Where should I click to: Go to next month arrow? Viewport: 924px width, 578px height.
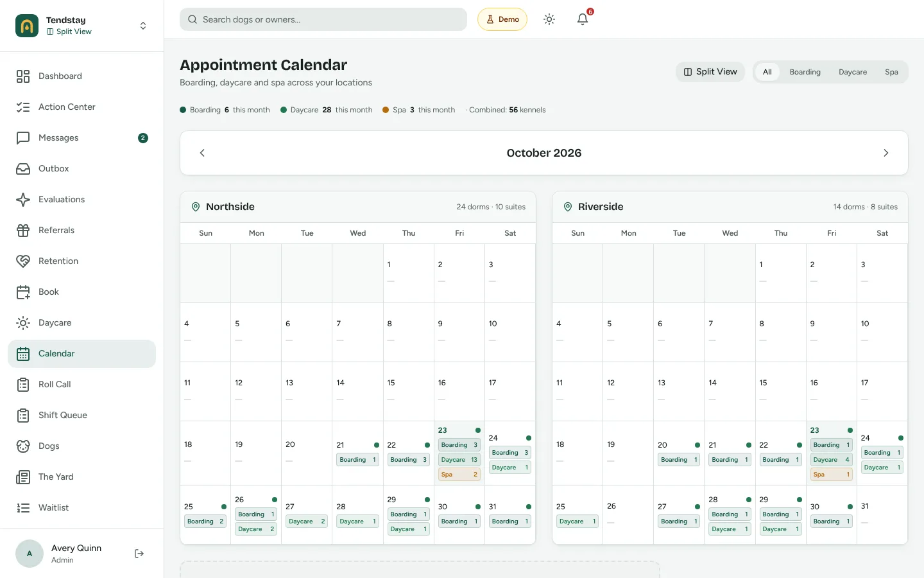[886, 153]
